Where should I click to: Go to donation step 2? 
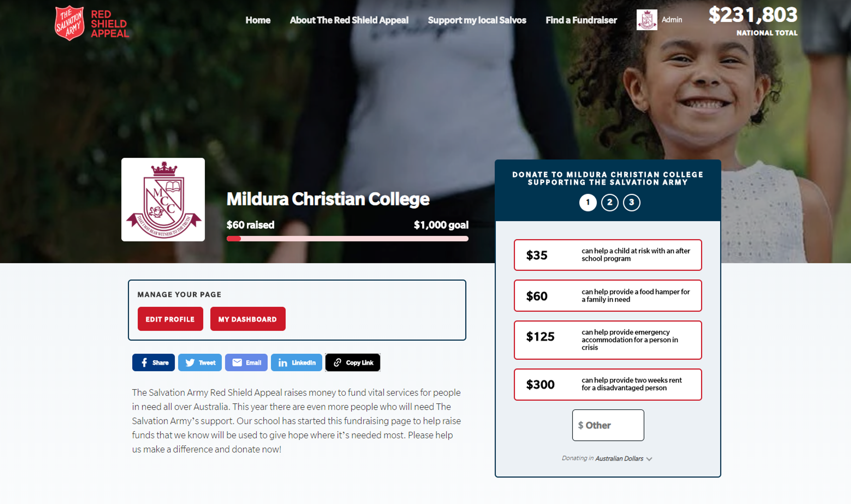(x=610, y=202)
